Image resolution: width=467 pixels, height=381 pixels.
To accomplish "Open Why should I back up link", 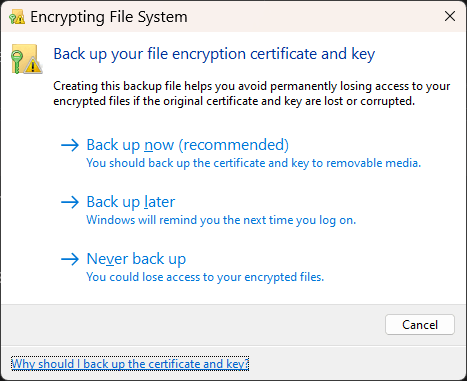I will coord(130,364).
